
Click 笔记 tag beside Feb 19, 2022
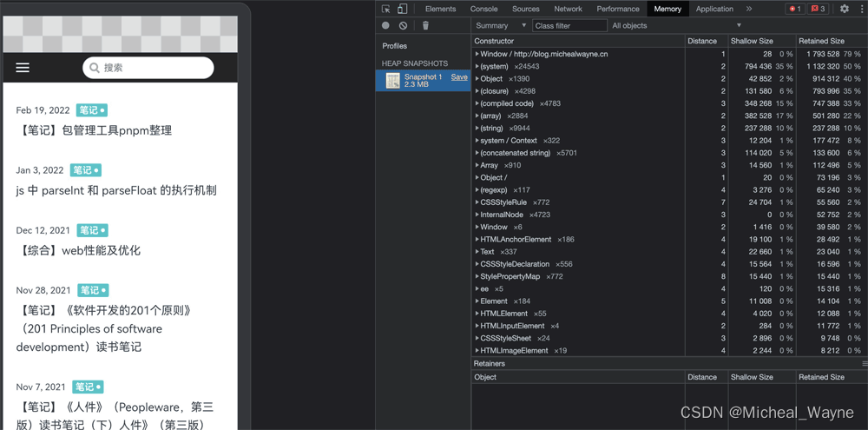coord(91,110)
